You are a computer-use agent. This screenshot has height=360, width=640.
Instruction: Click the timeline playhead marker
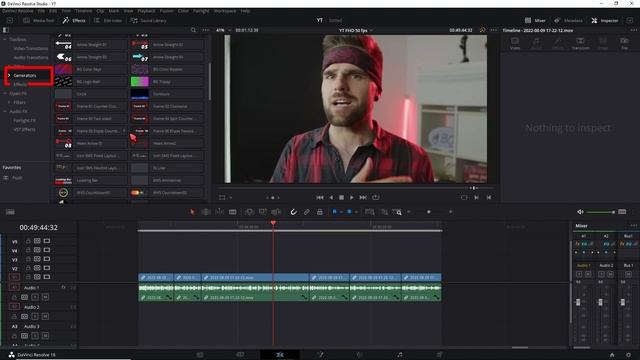point(273,223)
